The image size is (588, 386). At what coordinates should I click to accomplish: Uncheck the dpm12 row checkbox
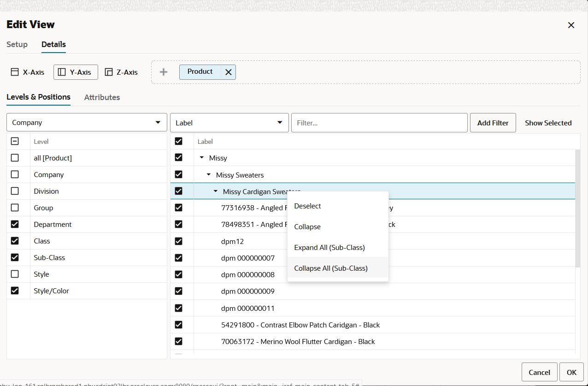click(179, 241)
